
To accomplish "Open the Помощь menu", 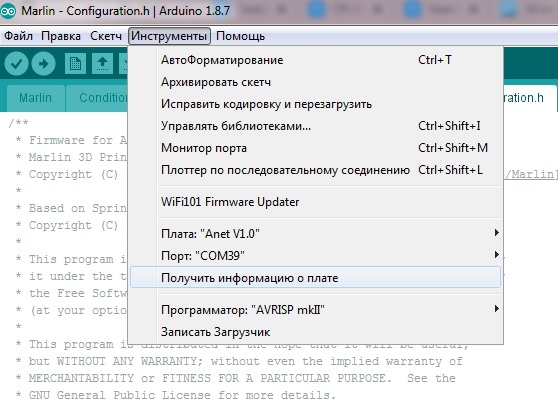I will click(241, 36).
